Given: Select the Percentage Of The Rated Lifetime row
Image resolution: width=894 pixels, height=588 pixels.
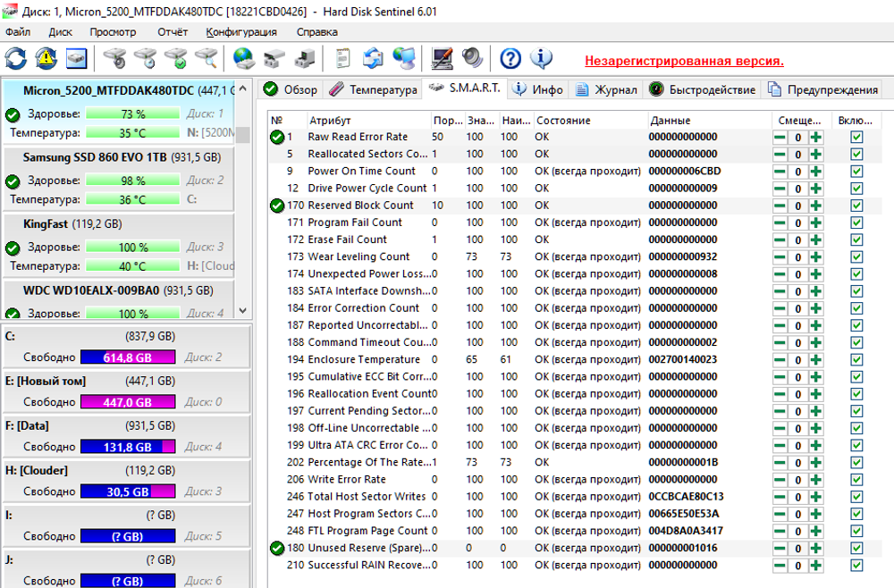Looking at the screenshot, I should tap(575, 462).
